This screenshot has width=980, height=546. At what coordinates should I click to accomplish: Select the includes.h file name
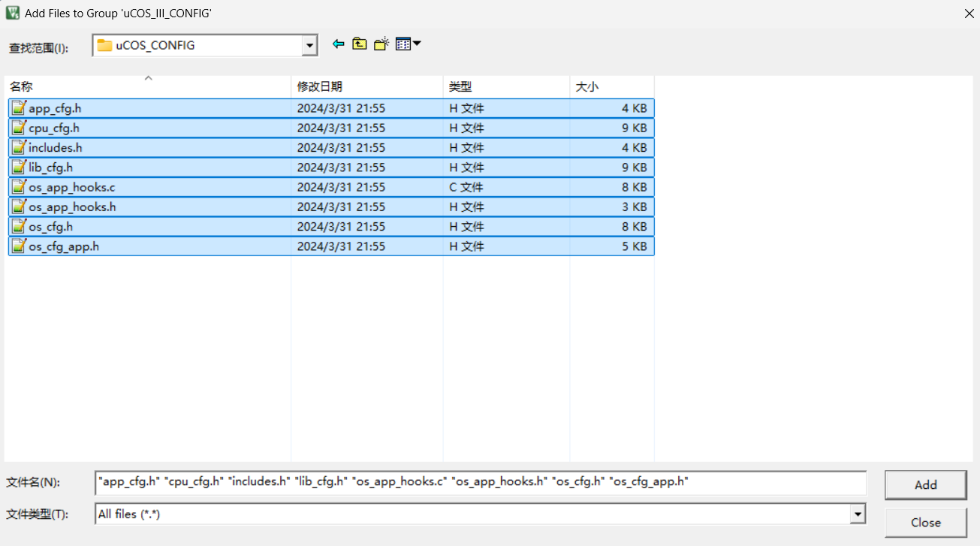[x=56, y=147]
